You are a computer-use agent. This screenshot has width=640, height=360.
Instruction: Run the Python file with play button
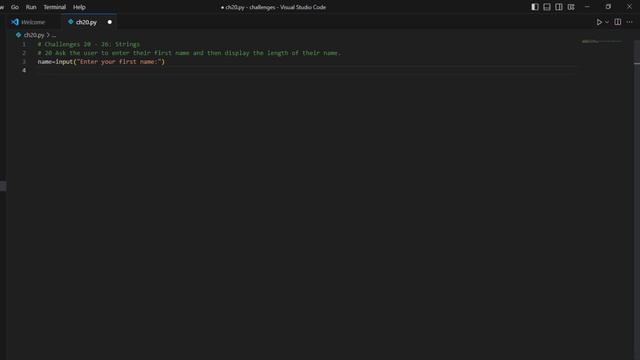pos(599,22)
